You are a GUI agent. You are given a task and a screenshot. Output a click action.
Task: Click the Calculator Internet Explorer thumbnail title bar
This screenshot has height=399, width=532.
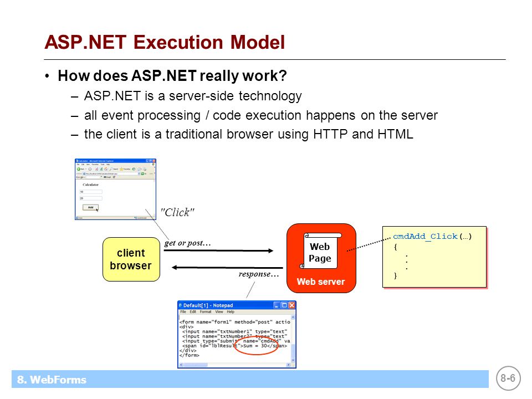(115, 161)
